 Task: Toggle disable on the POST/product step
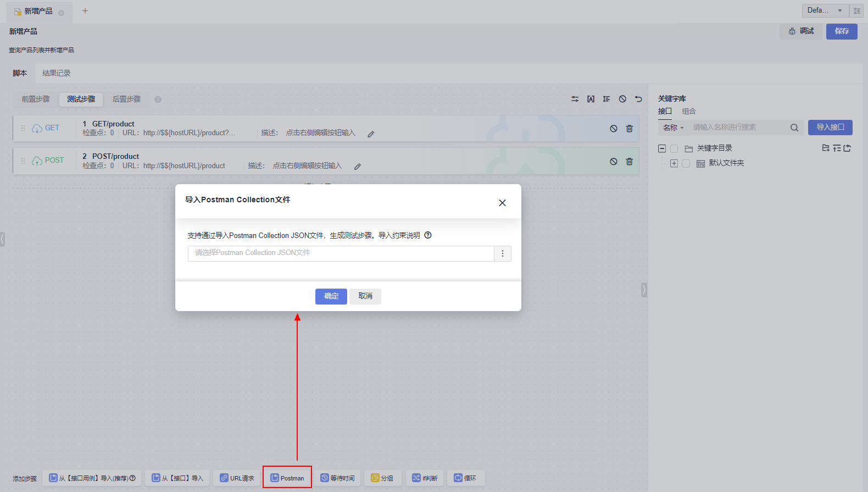coord(613,162)
